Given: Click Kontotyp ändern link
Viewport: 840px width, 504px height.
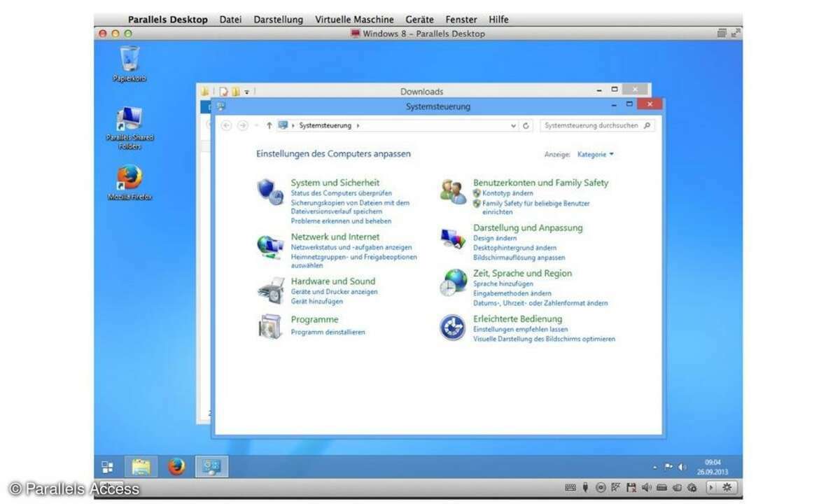Looking at the screenshot, I should coord(507,193).
